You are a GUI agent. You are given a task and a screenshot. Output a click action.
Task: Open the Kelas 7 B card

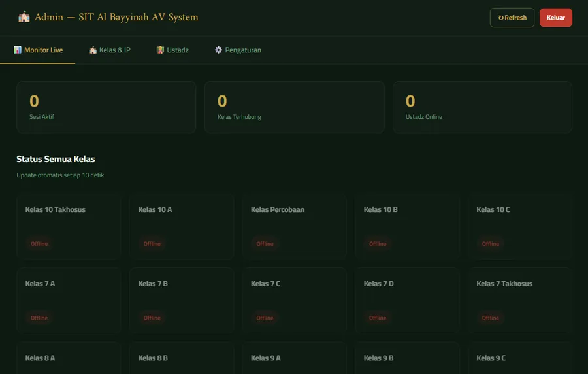click(182, 301)
